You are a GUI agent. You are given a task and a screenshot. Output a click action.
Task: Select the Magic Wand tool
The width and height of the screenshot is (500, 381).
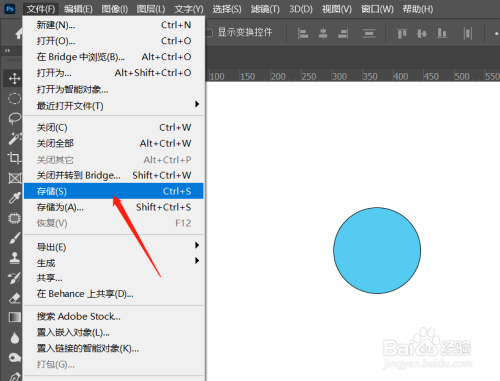[14, 138]
